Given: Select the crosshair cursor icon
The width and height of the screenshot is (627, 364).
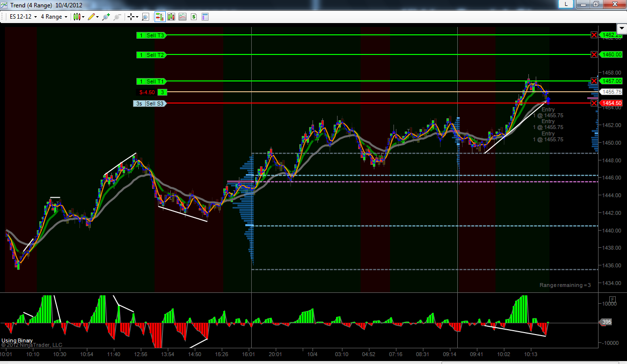Looking at the screenshot, I should (131, 17).
